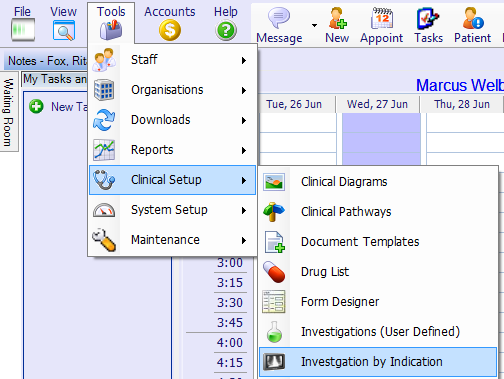Click the New patient icon

tap(337, 18)
